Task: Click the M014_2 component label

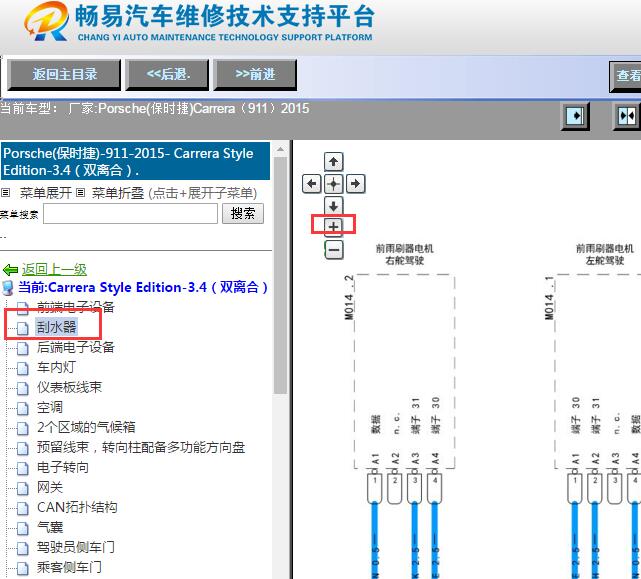Action: pyautogui.click(x=349, y=298)
